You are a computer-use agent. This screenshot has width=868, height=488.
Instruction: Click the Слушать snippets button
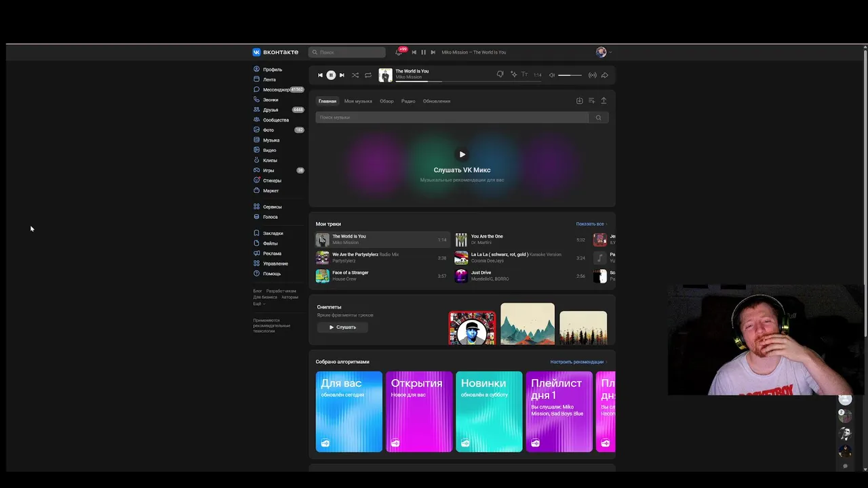tap(342, 327)
